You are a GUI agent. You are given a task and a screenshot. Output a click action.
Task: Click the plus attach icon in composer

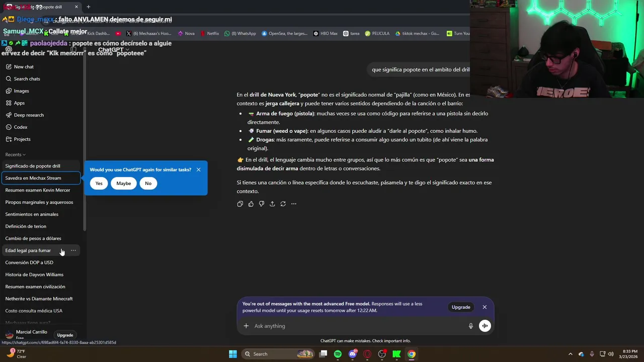246,326
